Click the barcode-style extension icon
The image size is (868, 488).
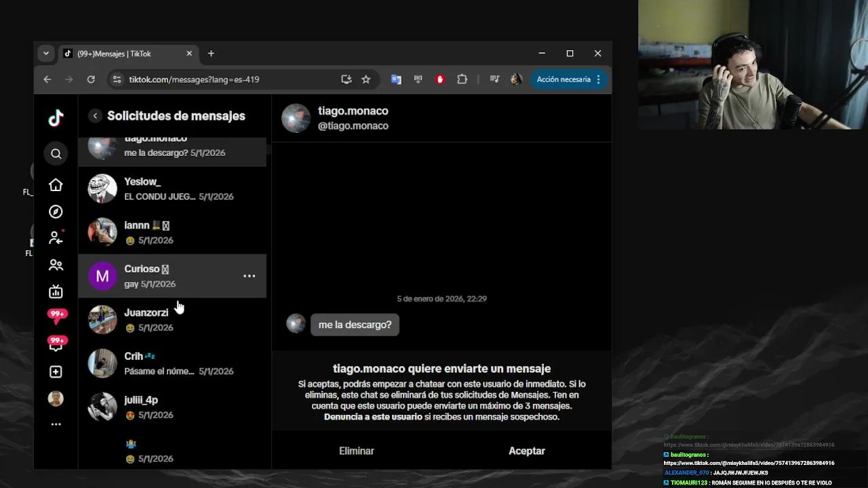pyautogui.click(x=418, y=79)
